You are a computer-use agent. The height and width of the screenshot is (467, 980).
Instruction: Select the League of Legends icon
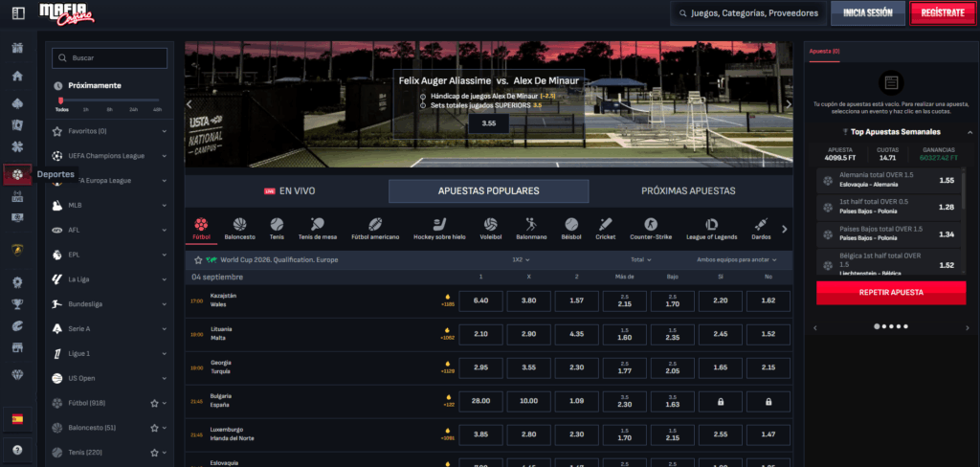711,228
